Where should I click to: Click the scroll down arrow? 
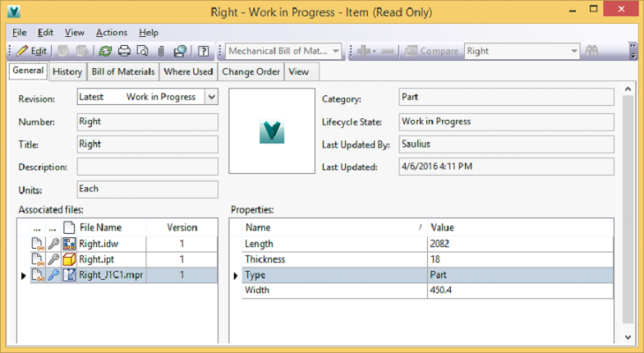tap(628, 337)
